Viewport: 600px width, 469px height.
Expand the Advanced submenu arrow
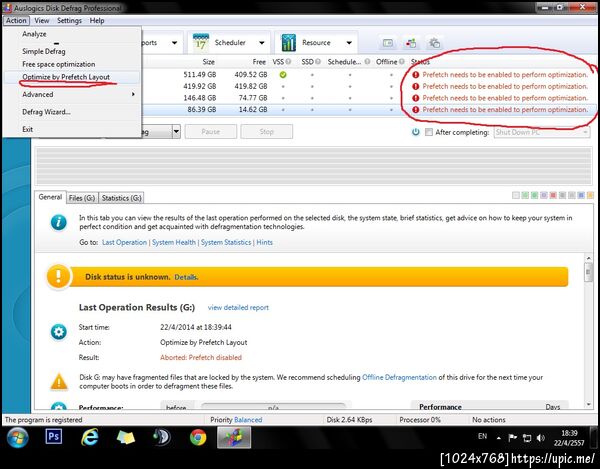[133, 94]
